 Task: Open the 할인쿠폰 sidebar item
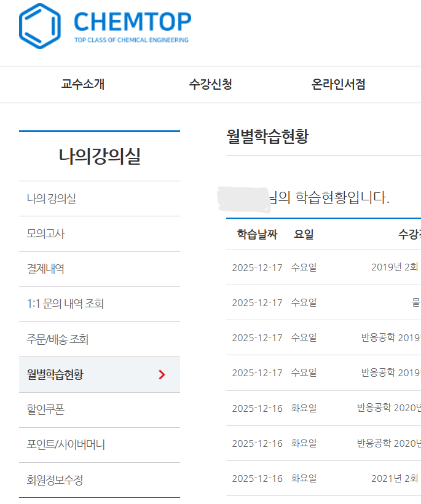click(x=45, y=409)
